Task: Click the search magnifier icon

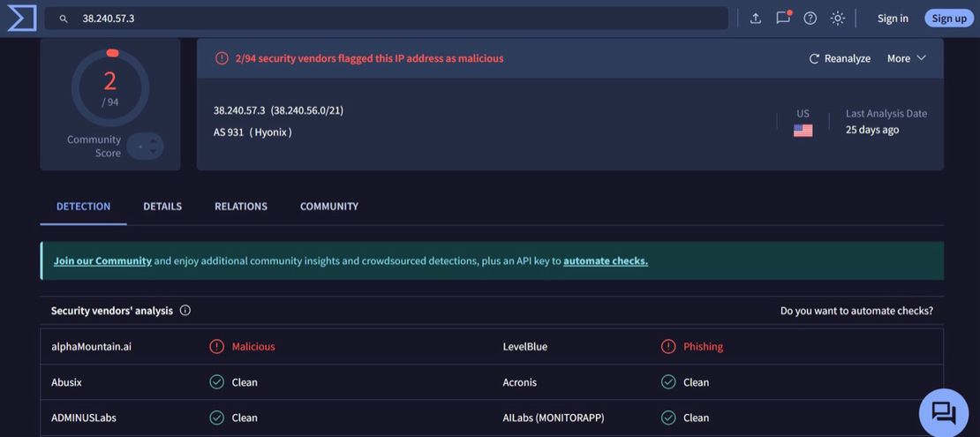Action: pos(64,19)
